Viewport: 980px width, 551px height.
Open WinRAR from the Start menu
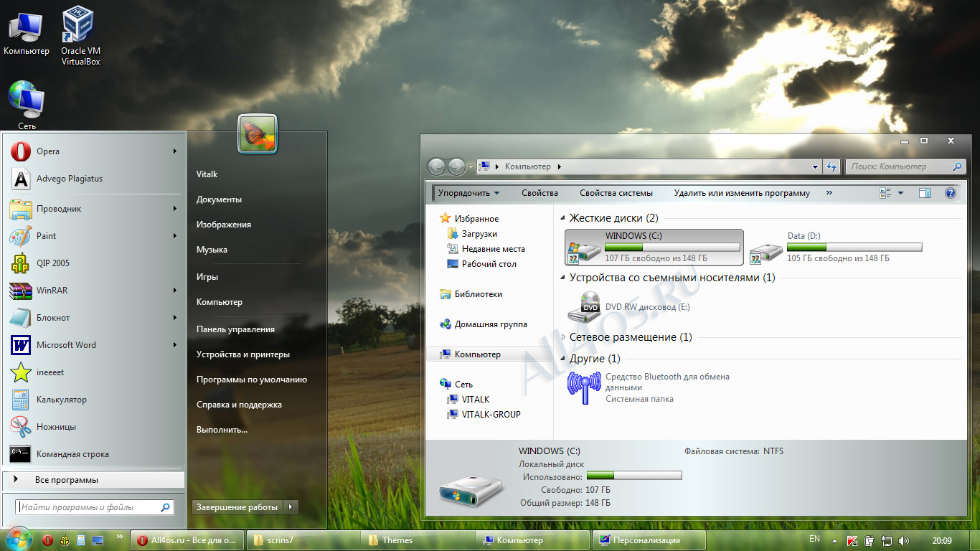[93, 291]
